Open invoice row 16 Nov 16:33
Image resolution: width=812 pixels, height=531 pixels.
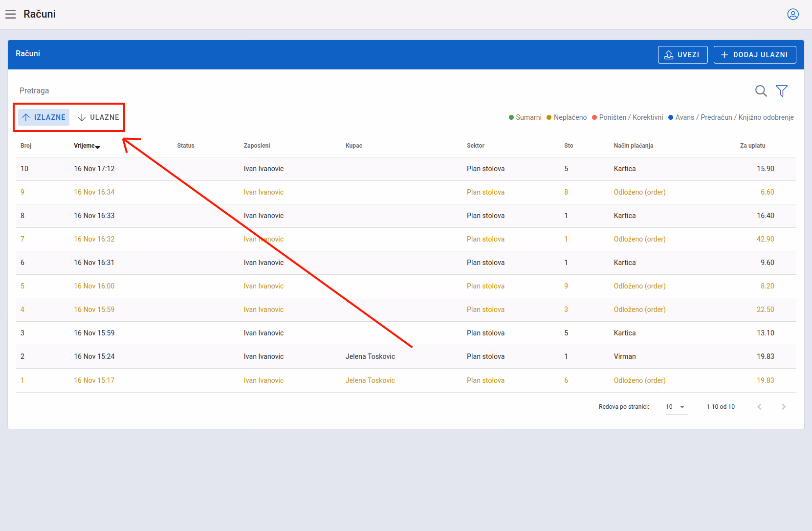[x=406, y=216]
